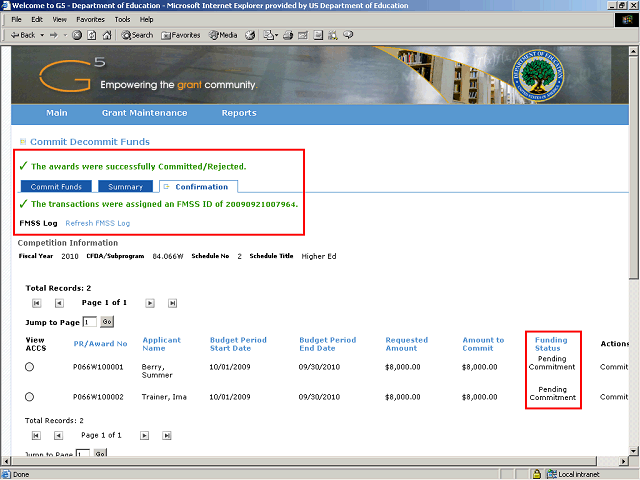640x480 pixels.
Task: Go to last page in upper pager
Action: point(172,303)
